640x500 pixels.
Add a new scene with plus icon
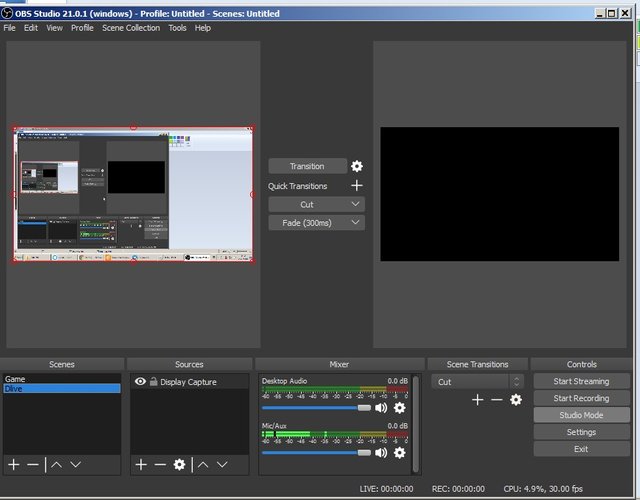pyautogui.click(x=13, y=464)
